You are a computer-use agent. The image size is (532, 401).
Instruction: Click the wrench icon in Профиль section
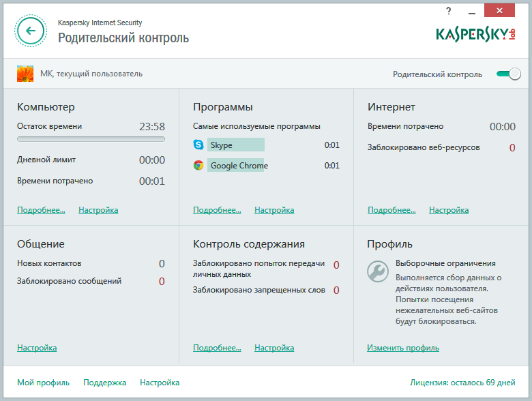pyautogui.click(x=378, y=271)
